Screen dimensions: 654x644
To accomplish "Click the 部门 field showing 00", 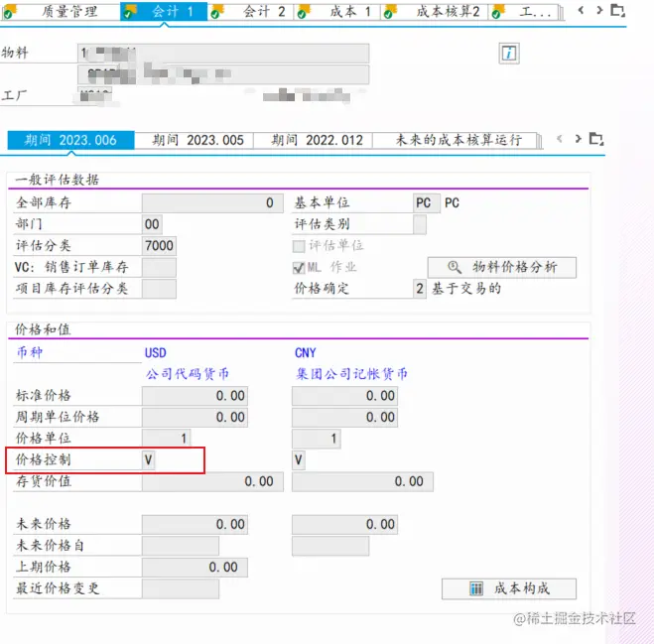I will (x=152, y=224).
